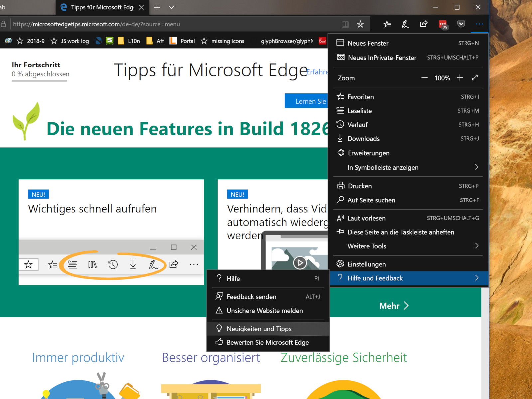Open the JS work log bookmark
Screen dimensions: 532x399
[x=69, y=41]
